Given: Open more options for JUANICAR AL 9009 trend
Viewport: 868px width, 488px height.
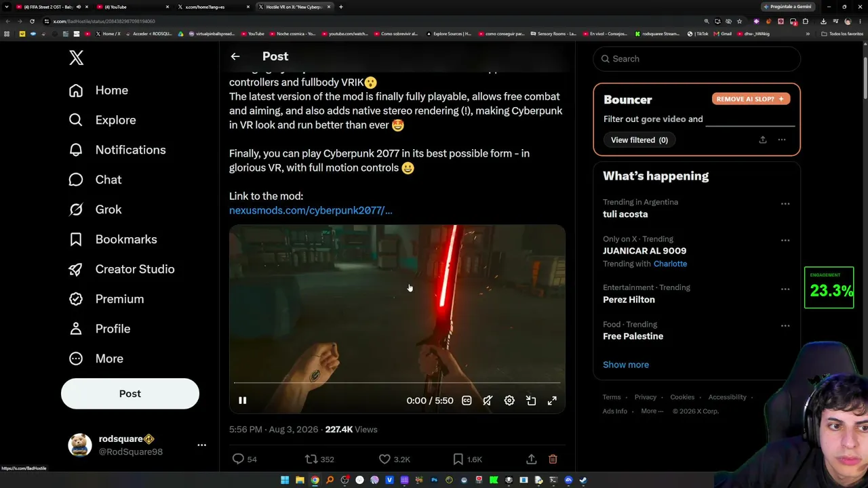Looking at the screenshot, I should pos(785,240).
